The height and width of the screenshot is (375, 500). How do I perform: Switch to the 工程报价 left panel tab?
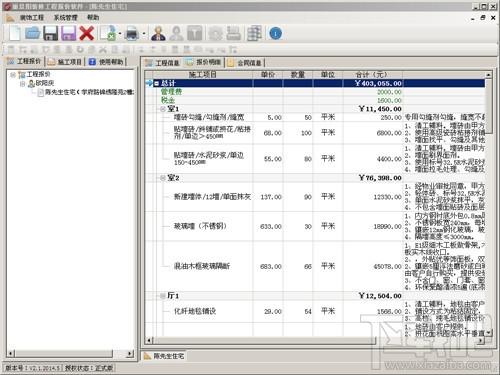24,61
